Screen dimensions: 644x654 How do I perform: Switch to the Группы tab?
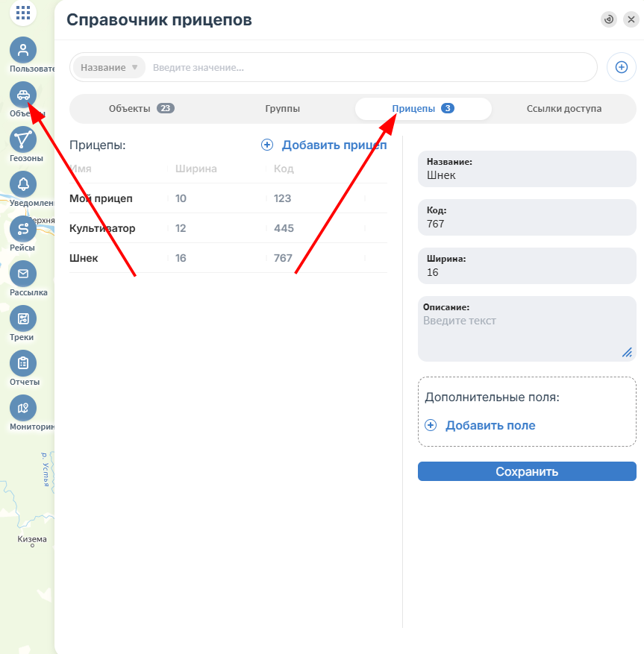[x=283, y=108]
